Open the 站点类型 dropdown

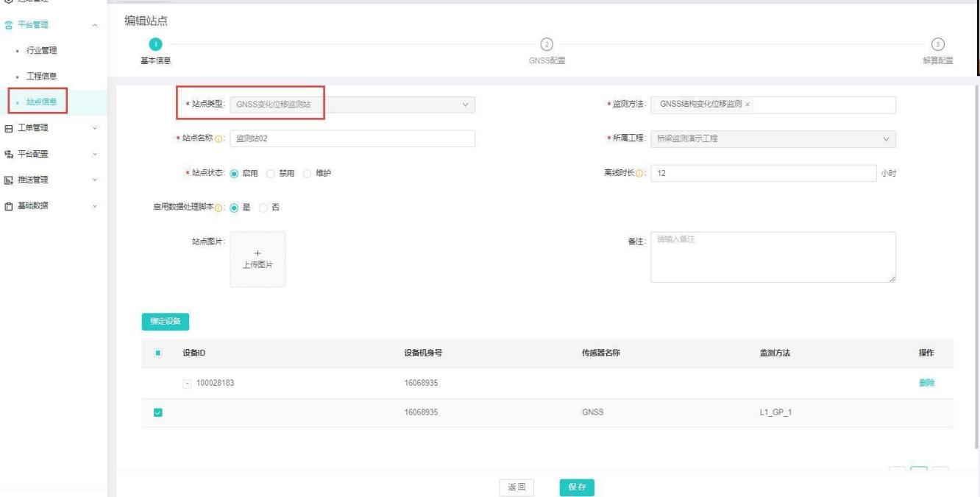point(352,105)
